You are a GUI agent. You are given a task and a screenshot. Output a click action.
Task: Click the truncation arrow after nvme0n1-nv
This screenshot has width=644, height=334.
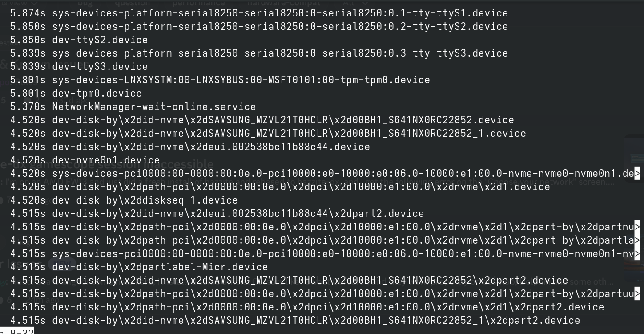tap(637, 254)
